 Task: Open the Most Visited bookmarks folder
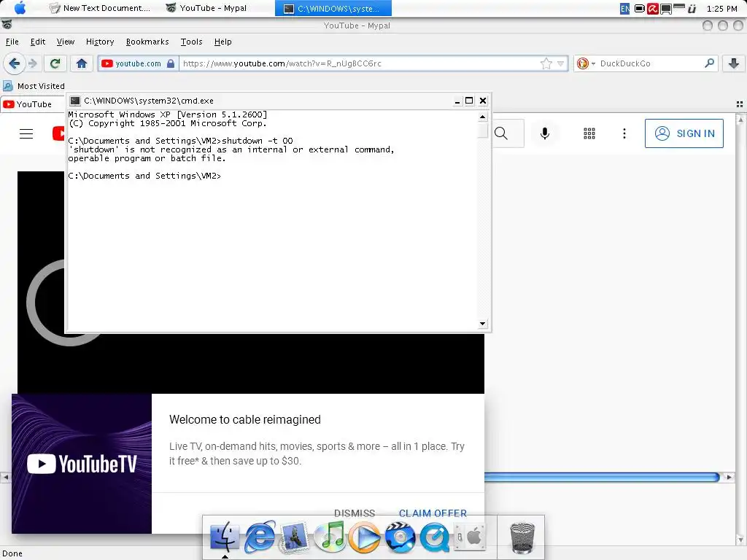34,86
